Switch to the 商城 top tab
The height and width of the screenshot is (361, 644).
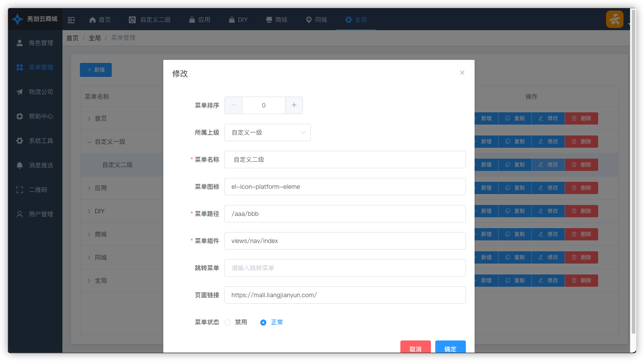coord(277,20)
